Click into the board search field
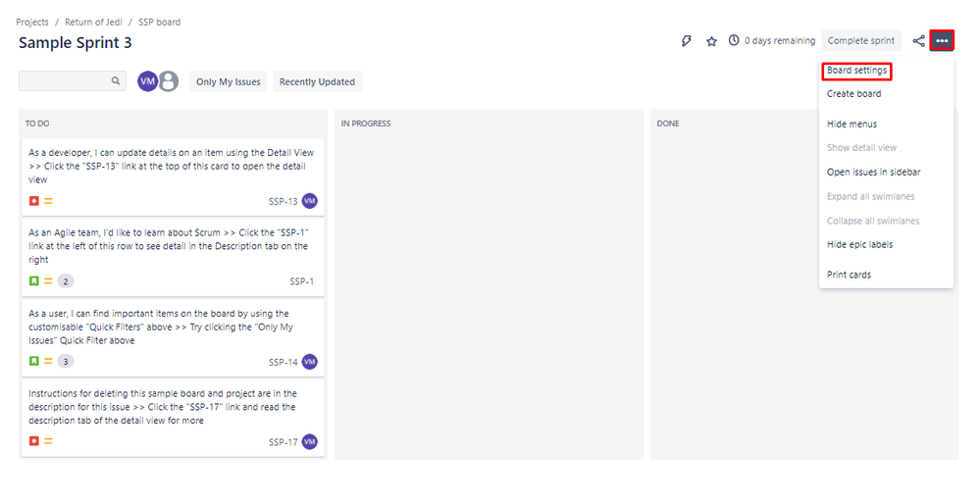Screen dimensions: 980x502 pos(73,80)
